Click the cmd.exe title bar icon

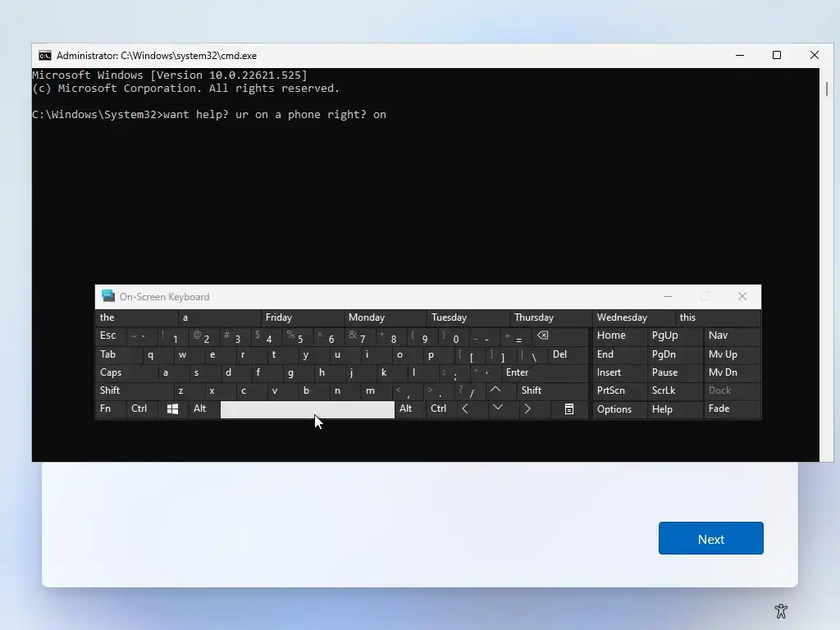45,56
